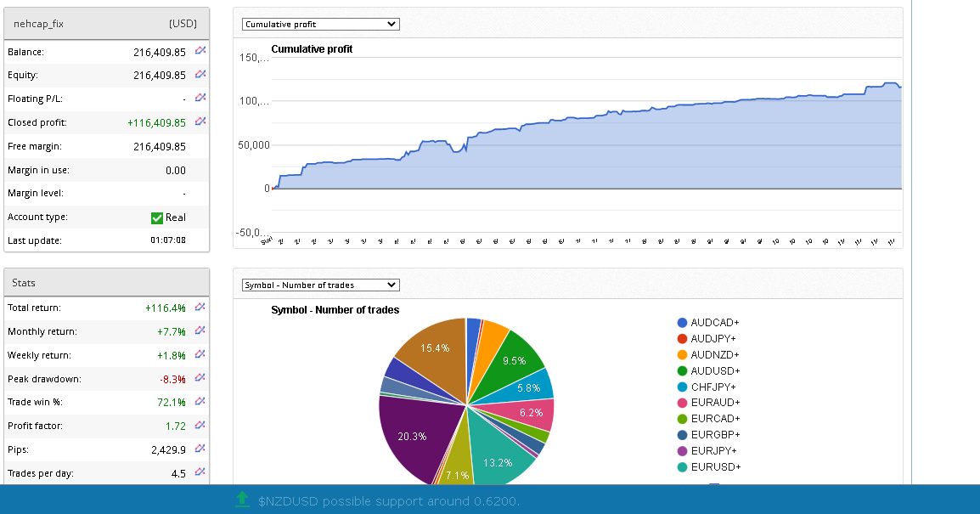980x514 pixels.
Task: Click the nehcap_fix account header
Action: point(39,24)
